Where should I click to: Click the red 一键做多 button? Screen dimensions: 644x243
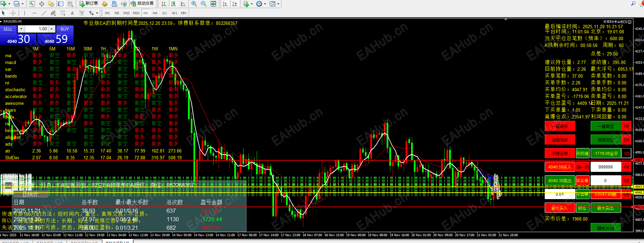560,126
